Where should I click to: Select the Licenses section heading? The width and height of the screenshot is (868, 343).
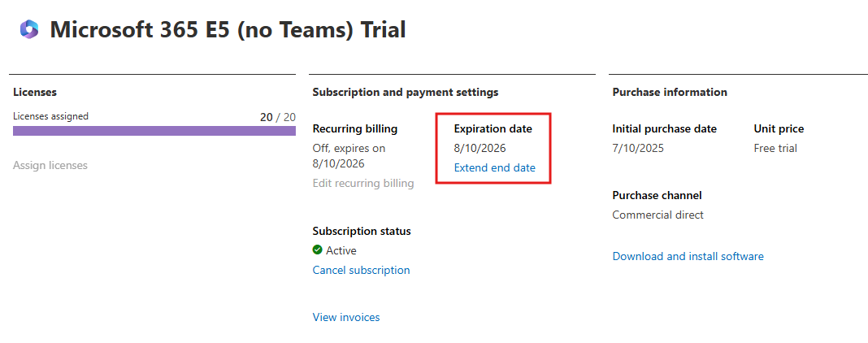tap(35, 92)
